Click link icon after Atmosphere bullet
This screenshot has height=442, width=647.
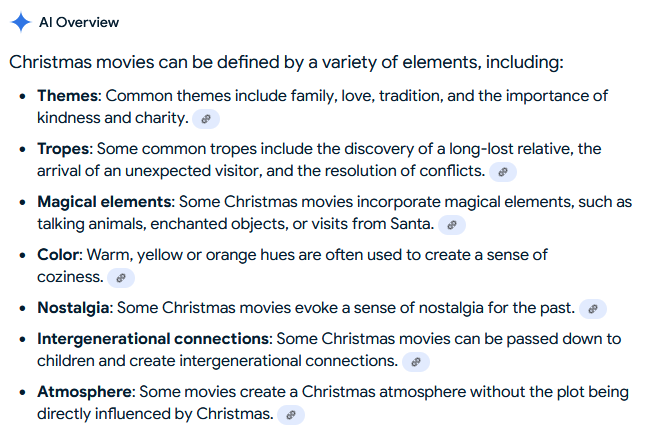291,415
